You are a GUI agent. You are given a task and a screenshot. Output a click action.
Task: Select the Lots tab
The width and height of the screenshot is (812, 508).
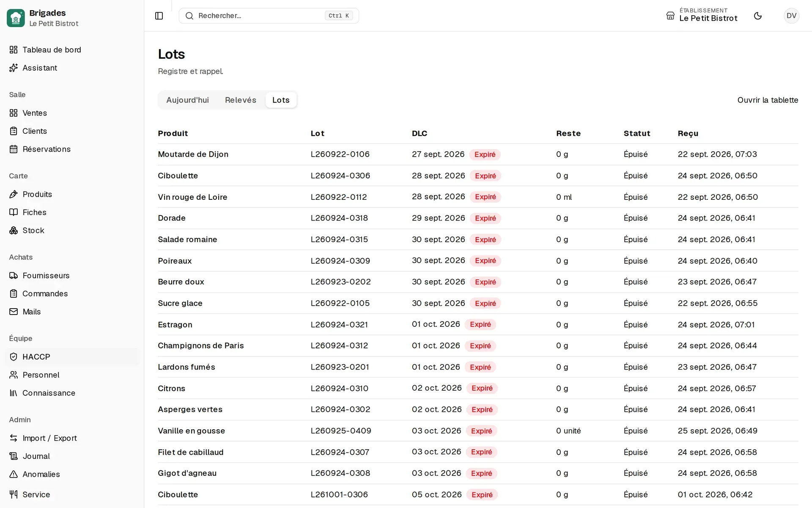pyautogui.click(x=281, y=100)
